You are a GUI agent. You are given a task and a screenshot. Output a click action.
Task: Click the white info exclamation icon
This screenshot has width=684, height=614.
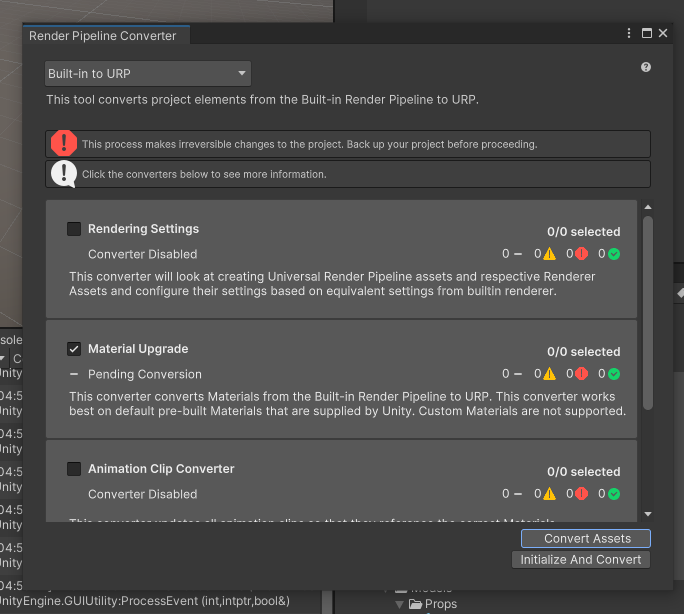point(64,174)
